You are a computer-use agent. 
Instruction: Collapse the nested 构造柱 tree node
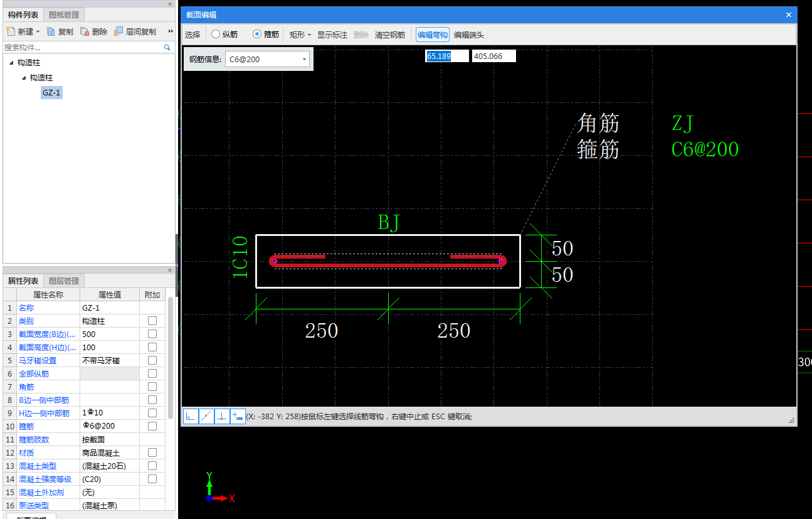tap(24, 78)
